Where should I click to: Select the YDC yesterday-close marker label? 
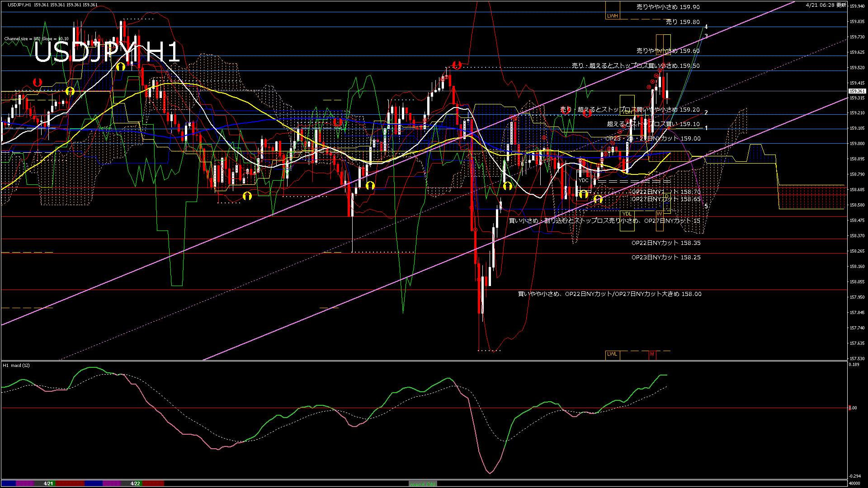(x=584, y=180)
